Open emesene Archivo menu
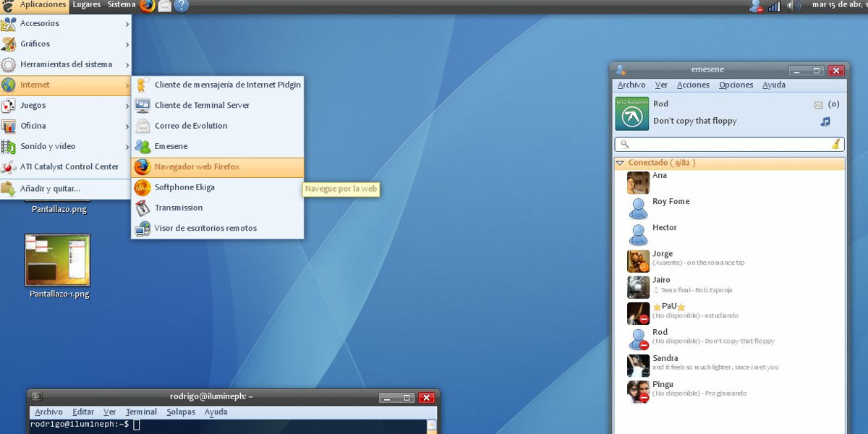Image resolution: width=868 pixels, height=434 pixels. pos(631,85)
